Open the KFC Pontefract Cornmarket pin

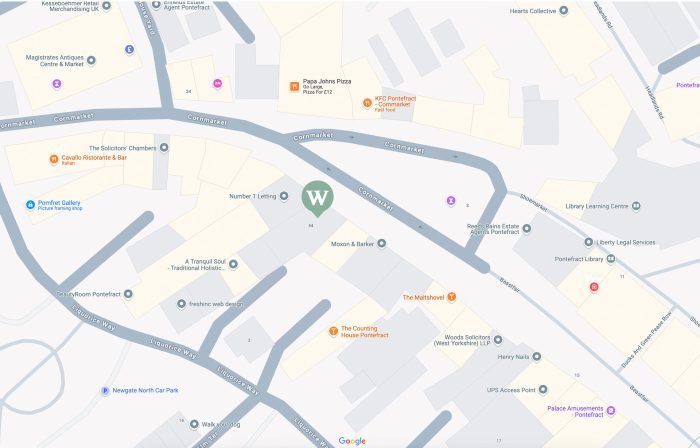[x=367, y=103]
